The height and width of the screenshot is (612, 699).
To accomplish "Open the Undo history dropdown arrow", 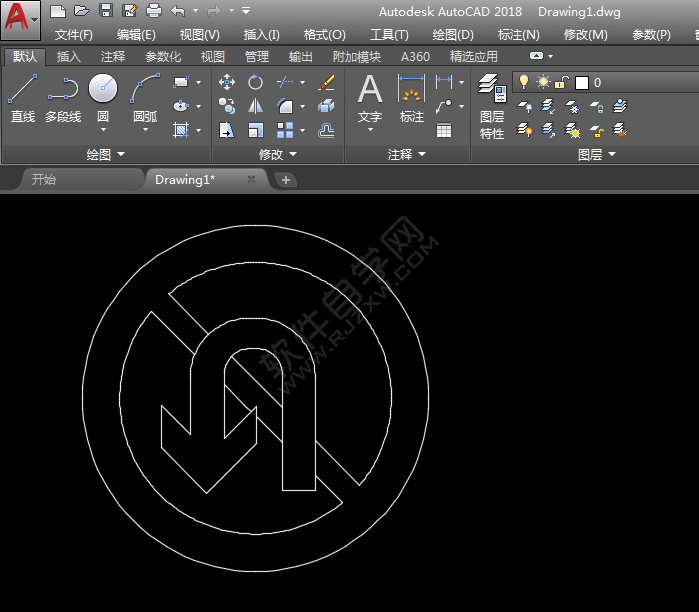I will click(x=195, y=10).
